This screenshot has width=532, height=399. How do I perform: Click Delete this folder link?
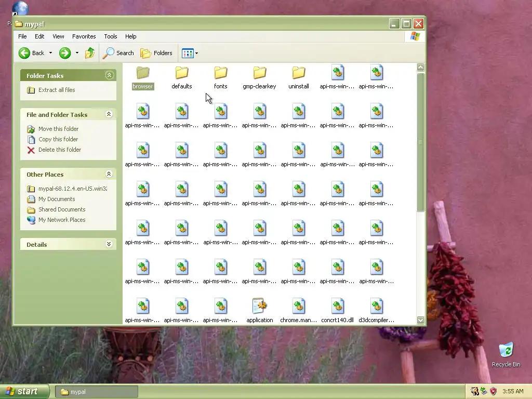point(60,150)
